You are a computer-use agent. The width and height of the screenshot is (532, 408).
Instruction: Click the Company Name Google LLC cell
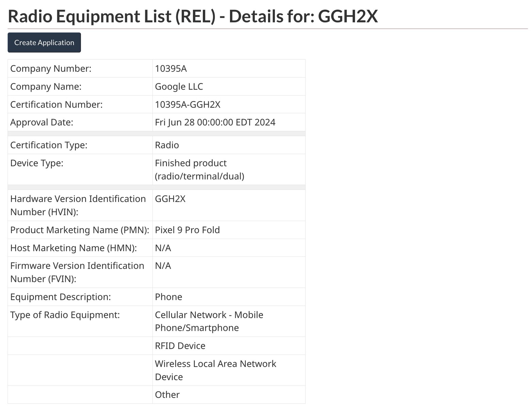229,86
